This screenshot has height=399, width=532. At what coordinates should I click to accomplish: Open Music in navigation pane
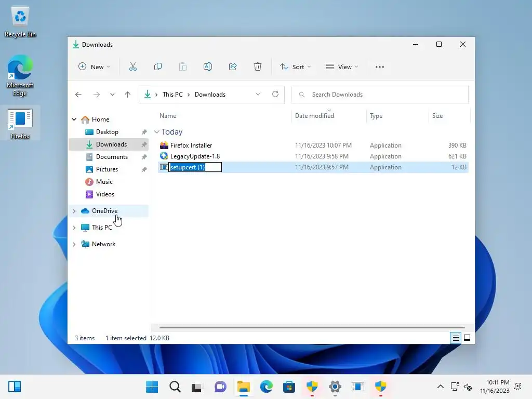pyautogui.click(x=104, y=182)
